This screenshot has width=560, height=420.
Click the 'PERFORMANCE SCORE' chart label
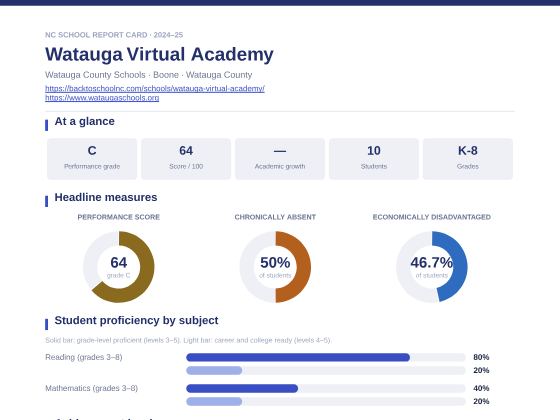[119, 217]
